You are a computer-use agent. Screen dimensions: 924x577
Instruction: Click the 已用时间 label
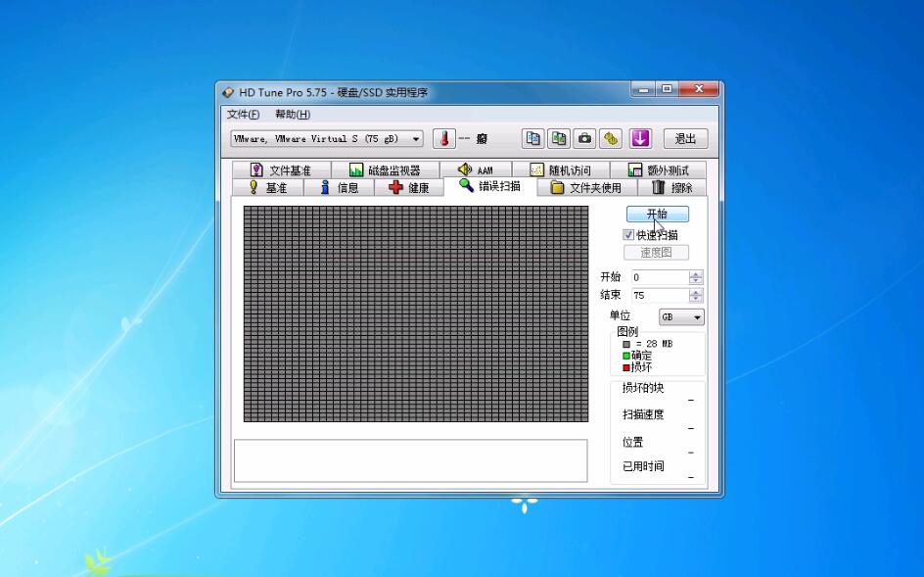(643, 466)
